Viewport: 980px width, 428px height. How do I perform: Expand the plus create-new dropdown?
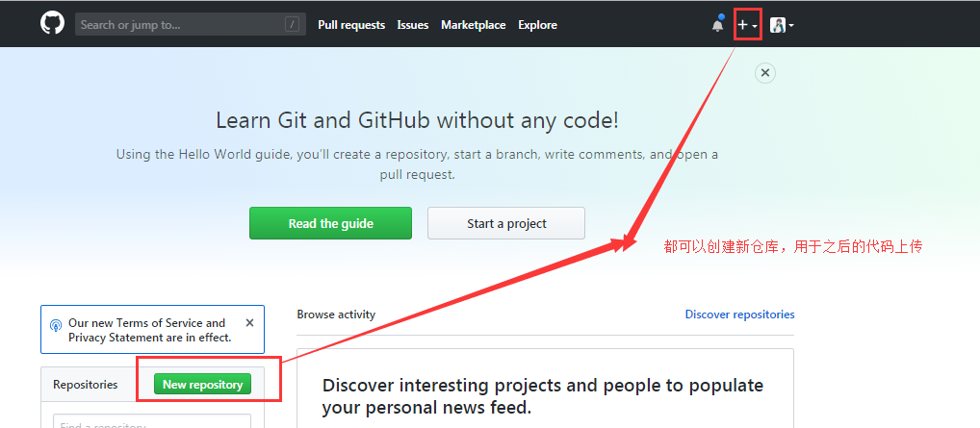click(747, 25)
